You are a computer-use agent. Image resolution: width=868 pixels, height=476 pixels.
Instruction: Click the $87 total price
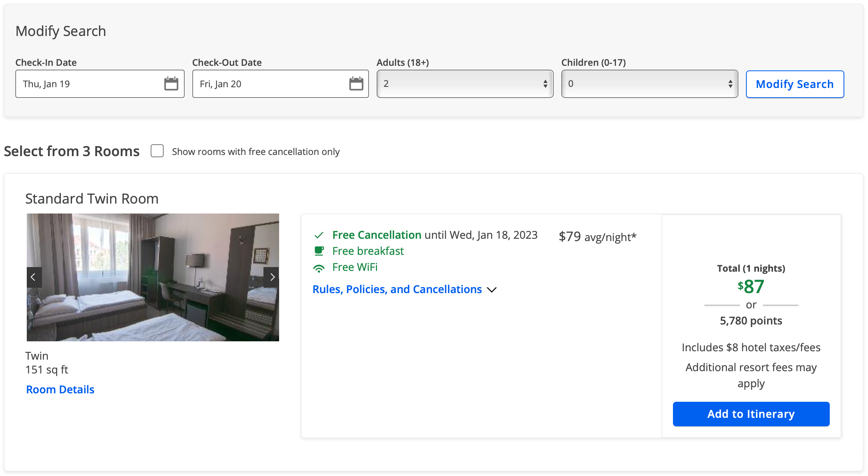751,287
